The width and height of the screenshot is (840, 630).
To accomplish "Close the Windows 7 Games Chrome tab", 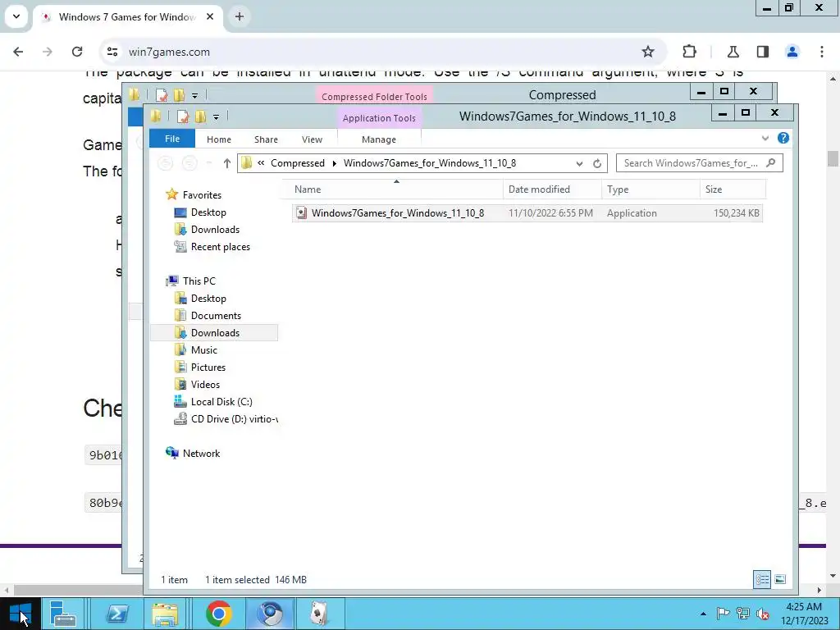I will (210, 16).
